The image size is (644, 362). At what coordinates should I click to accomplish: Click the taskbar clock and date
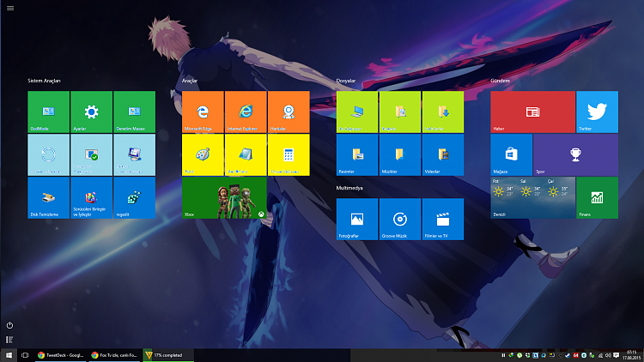631,355
